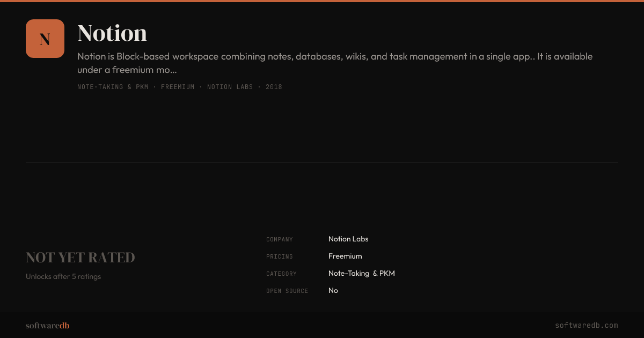Click the metadata line ending in "2018"
The image size is (644, 338).
click(x=180, y=87)
